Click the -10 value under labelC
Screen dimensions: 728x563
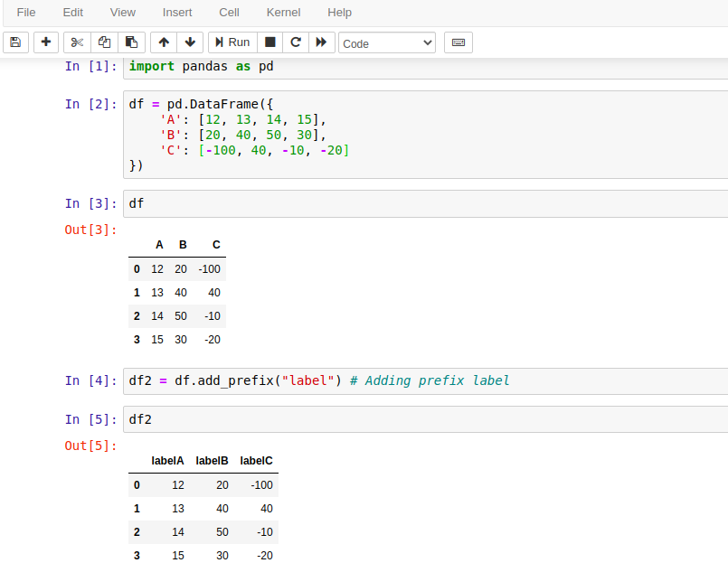[265, 532]
